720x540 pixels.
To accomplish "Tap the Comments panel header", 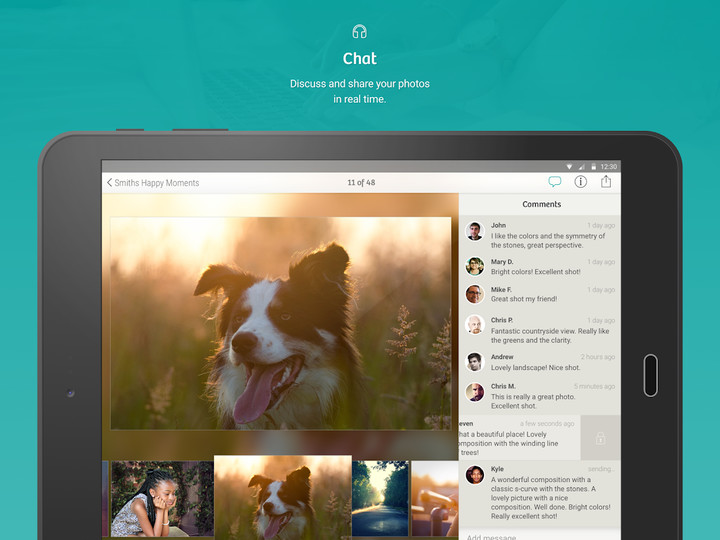I will point(541,204).
